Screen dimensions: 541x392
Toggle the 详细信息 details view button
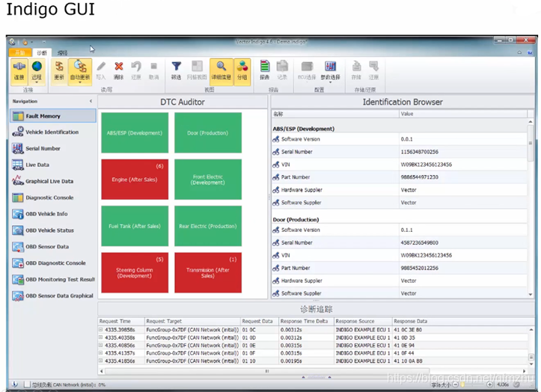[x=221, y=71]
